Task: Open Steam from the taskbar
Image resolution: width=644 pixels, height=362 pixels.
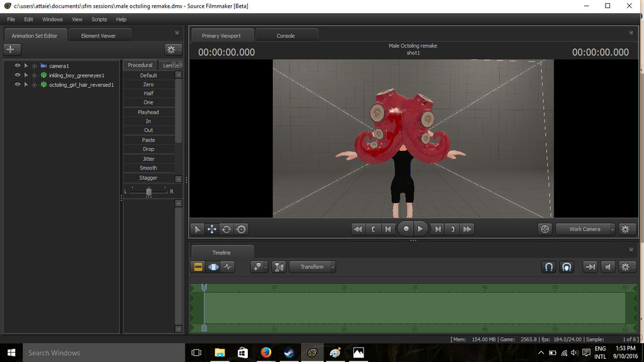Action: [x=289, y=353]
